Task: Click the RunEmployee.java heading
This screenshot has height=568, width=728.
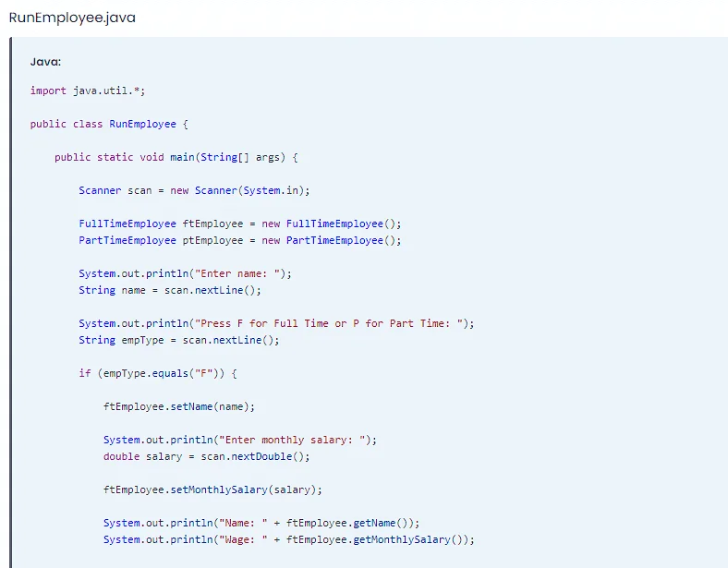Action: pyautogui.click(x=72, y=18)
